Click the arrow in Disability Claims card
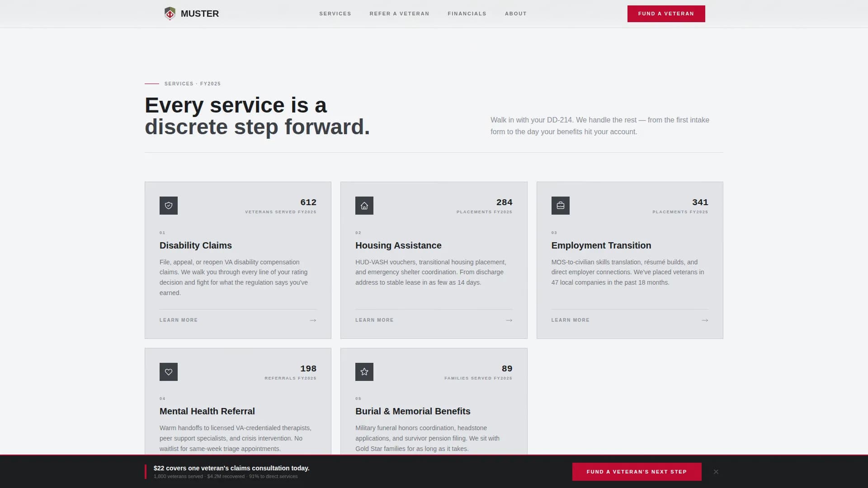Viewport: 868px width, 488px height. [313, 320]
